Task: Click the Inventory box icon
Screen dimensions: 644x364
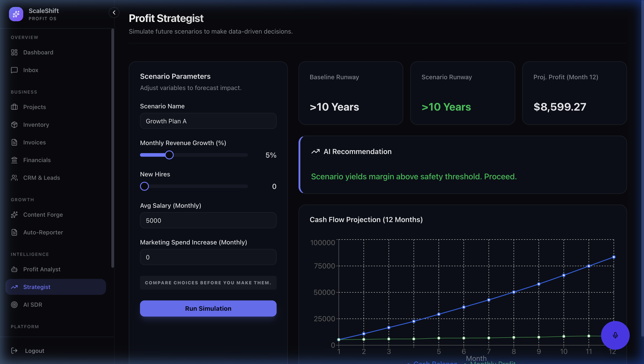Action: [x=14, y=125]
